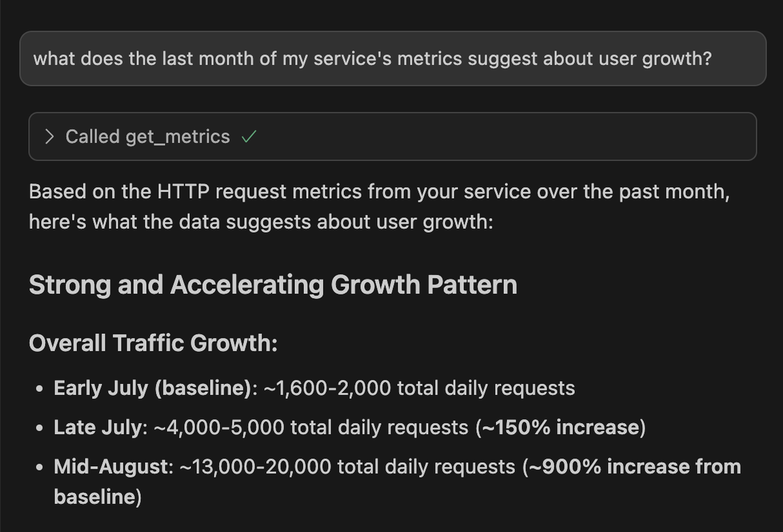Select the Early July baseline bullet point

pos(313,388)
